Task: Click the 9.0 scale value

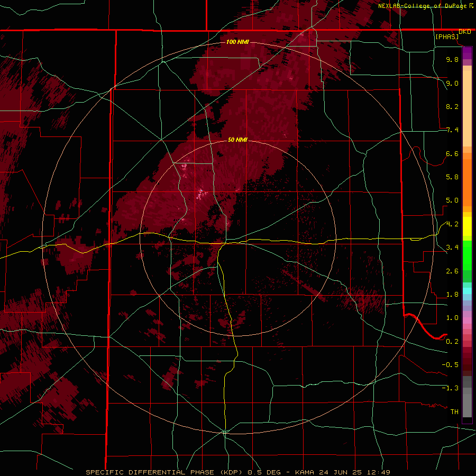Action: [x=452, y=83]
